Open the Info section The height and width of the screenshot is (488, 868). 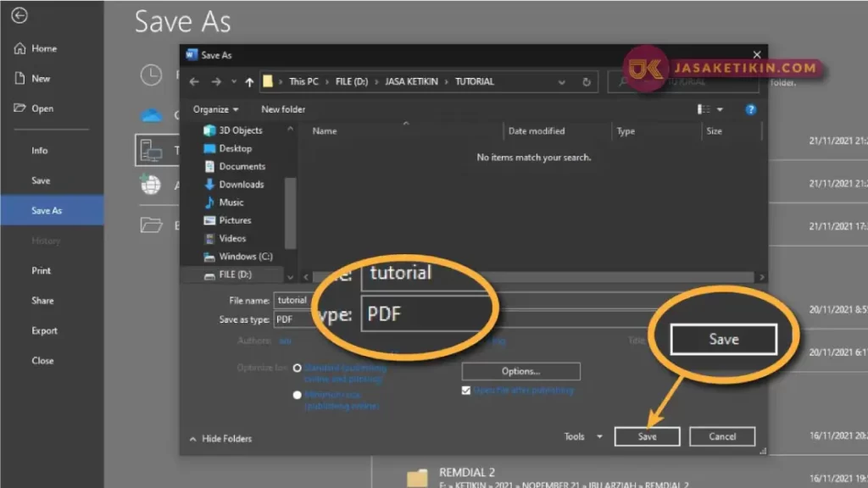point(39,151)
